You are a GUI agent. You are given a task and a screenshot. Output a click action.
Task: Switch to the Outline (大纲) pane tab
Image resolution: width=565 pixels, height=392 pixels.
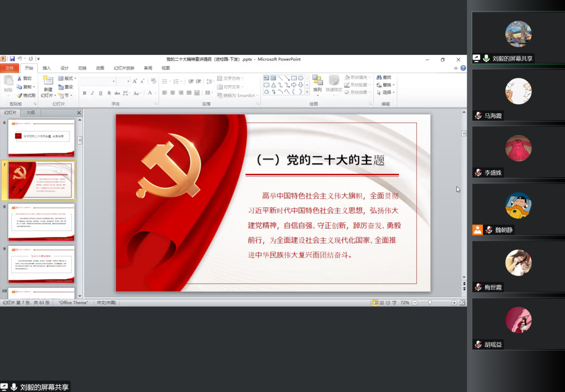coord(30,113)
